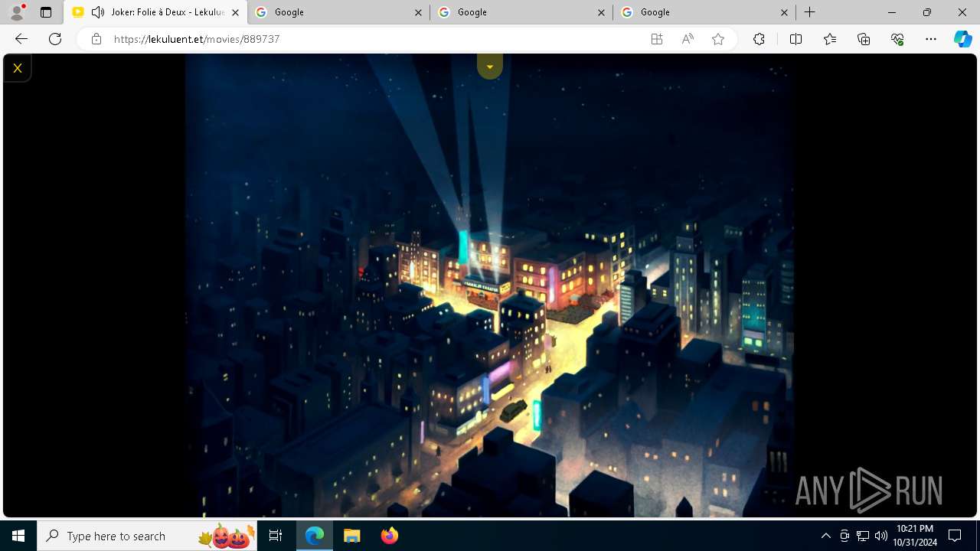Open the Extensions puzzle icon
The width and height of the screenshot is (980, 551).
759,39
